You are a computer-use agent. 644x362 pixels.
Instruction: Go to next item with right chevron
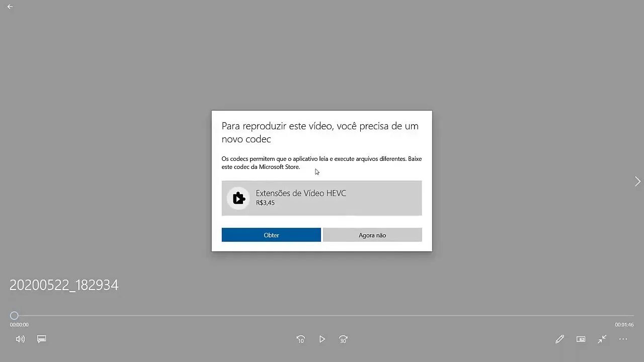point(637,182)
